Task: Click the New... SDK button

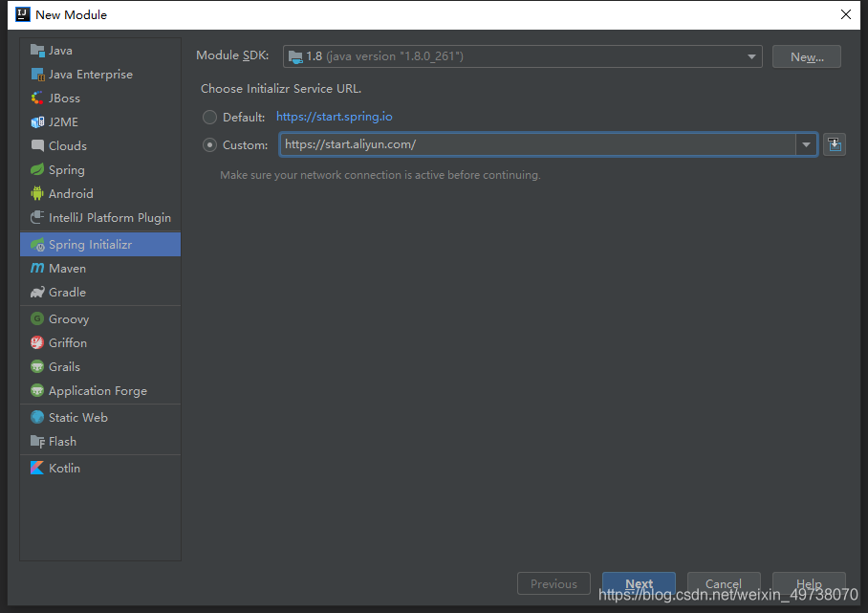Action: [x=807, y=56]
